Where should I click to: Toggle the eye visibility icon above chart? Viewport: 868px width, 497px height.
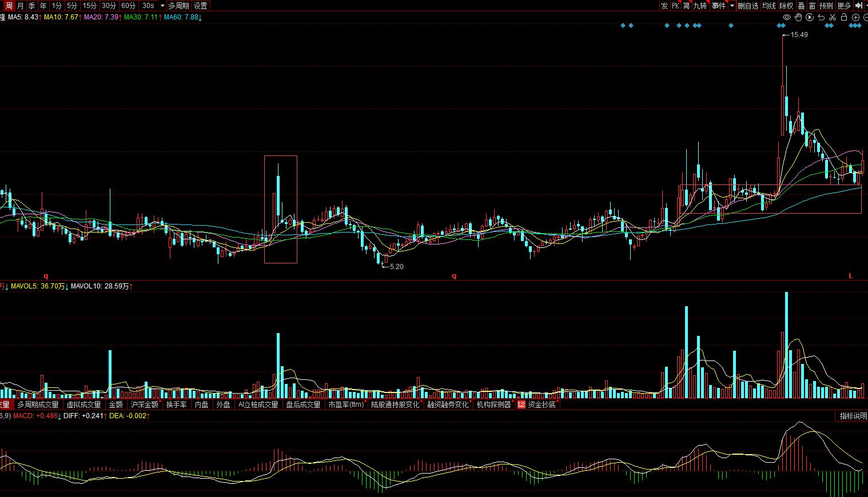[787, 17]
